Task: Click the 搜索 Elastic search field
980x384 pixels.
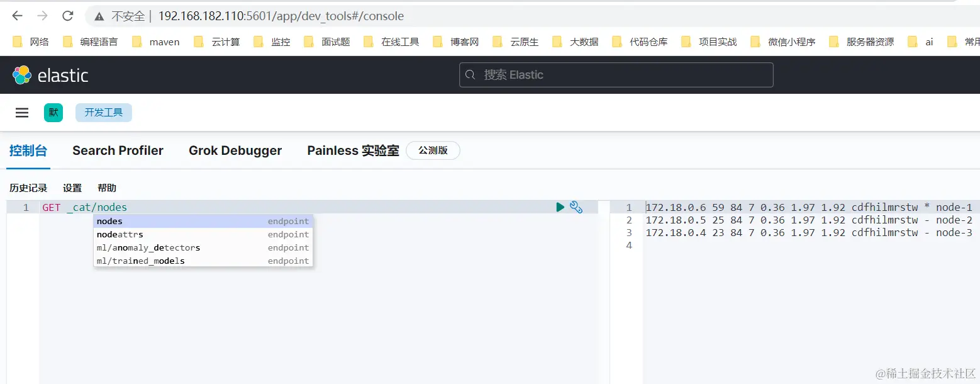Action: [615, 74]
